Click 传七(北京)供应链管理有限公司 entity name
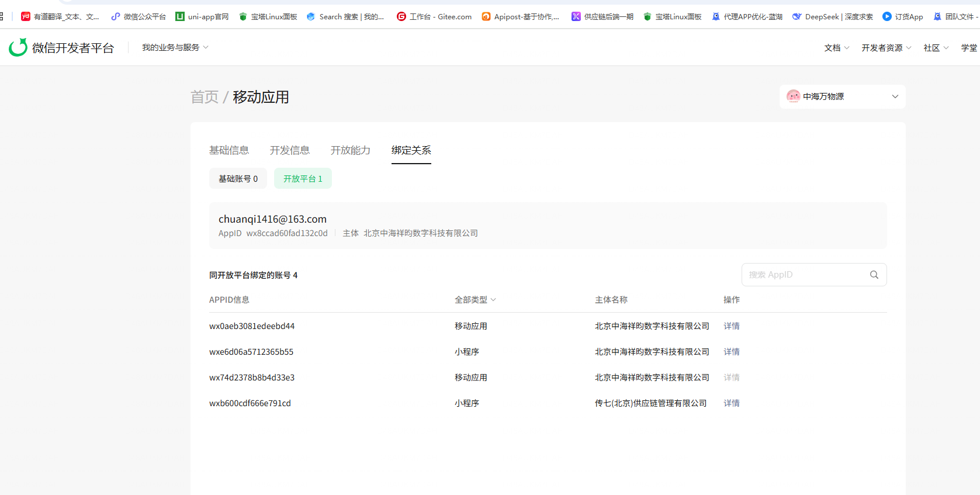980x495 pixels. pyautogui.click(x=651, y=403)
